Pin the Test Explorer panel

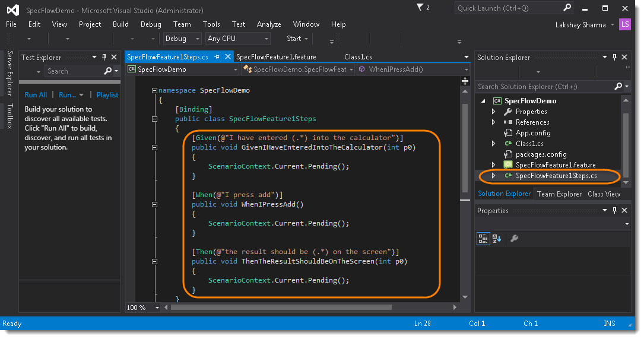104,57
